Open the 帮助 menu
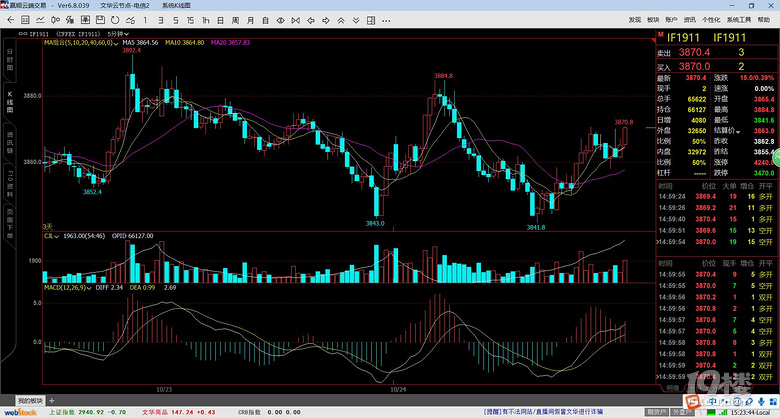The height and width of the screenshot is (418, 780). click(x=763, y=20)
